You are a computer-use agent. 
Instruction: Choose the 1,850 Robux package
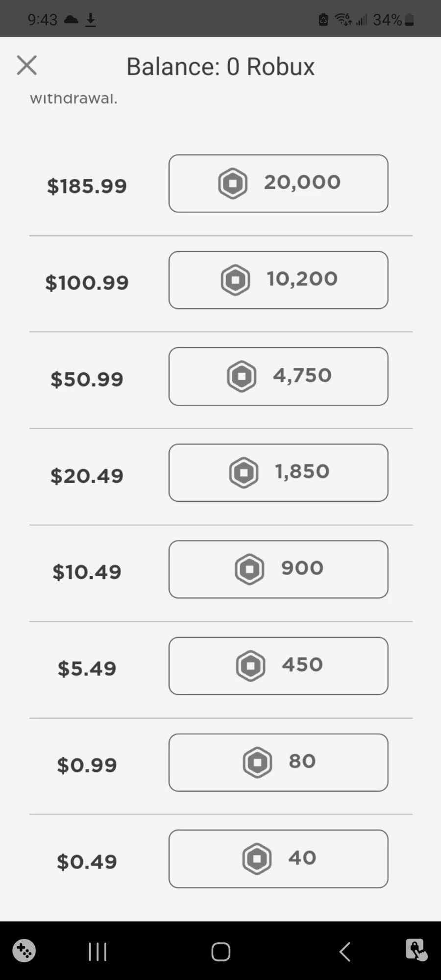278,472
